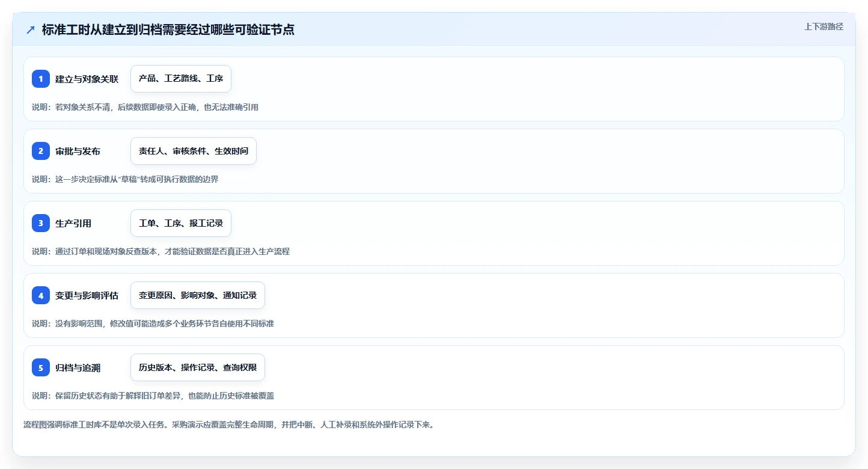Click the 变更与影响评估 step title
This screenshot has width=868, height=469.
coord(87,295)
